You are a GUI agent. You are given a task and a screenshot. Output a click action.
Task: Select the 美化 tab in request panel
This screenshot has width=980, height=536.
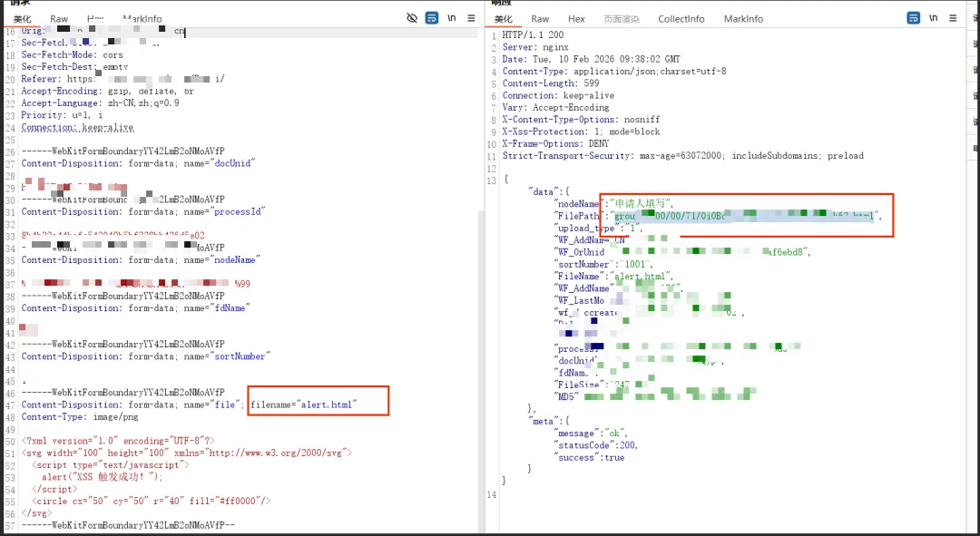(23, 19)
